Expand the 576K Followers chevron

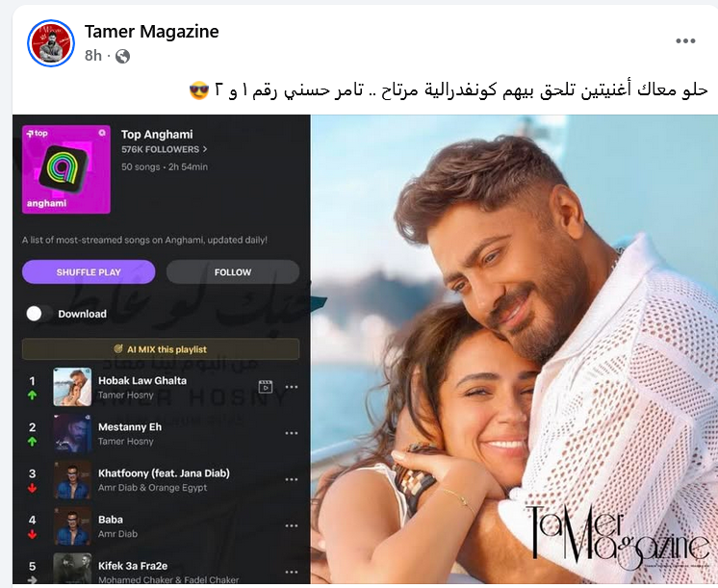point(205,149)
